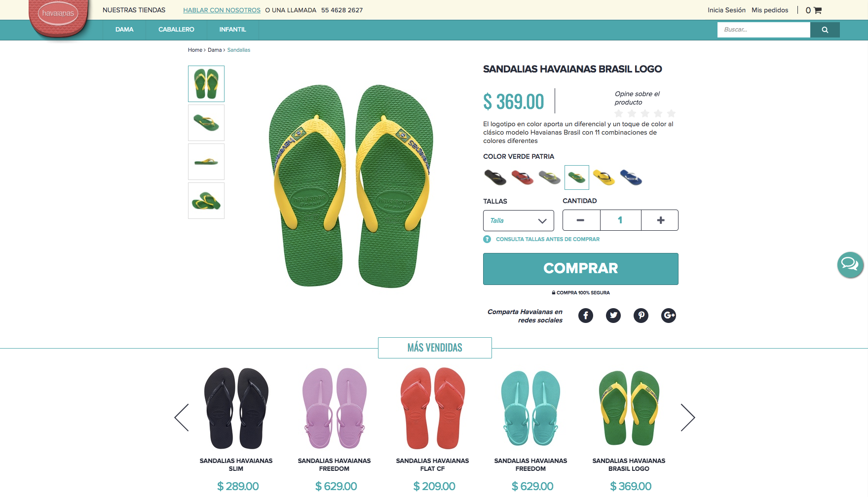View the second product thumbnail
The height and width of the screenshot is (497, 868).
[206, 123]
